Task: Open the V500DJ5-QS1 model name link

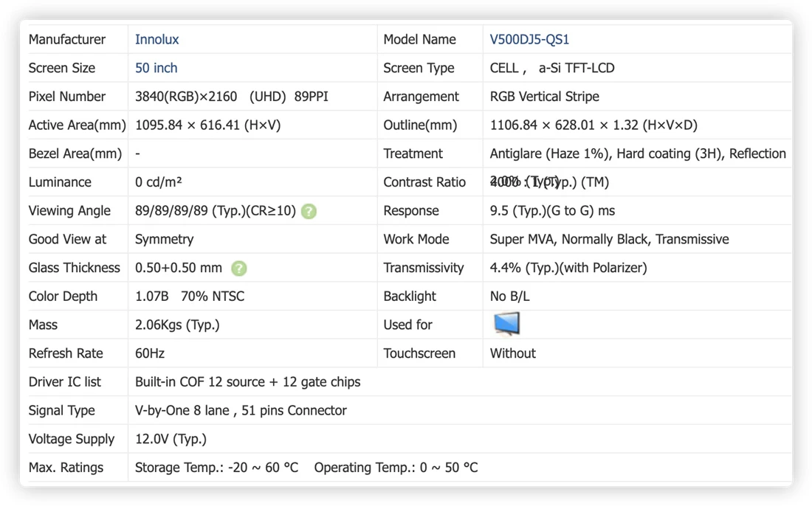Action: tap(529, 39)
